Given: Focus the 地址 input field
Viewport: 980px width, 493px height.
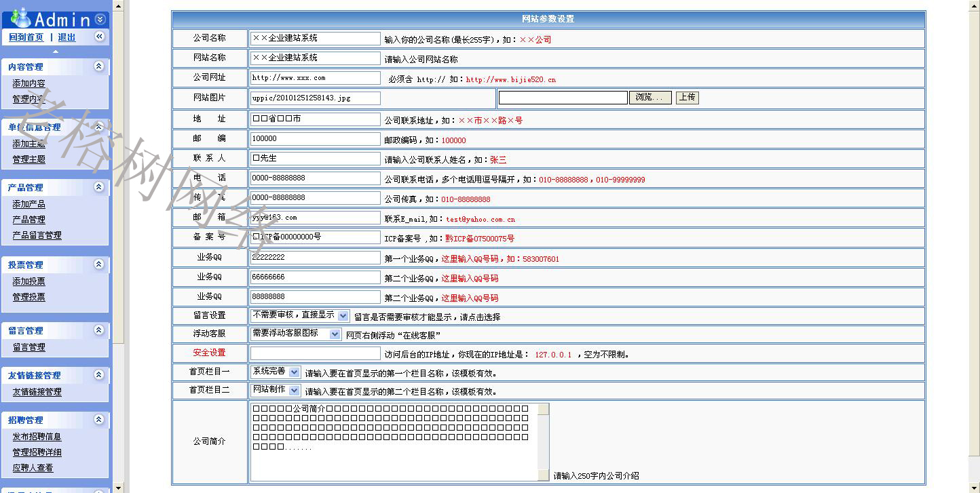Looking at the screenshot, I should [315, 119].
